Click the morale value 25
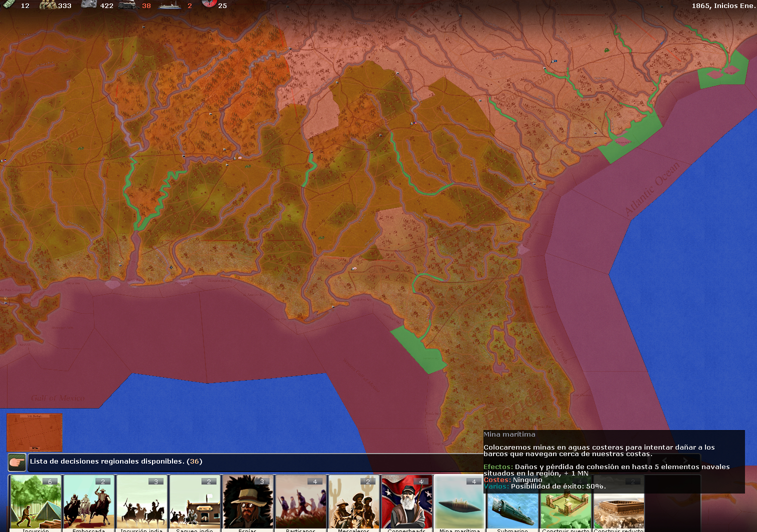This screenshot has width=757, height=532. pyautogui.click(x=222, y=5)
